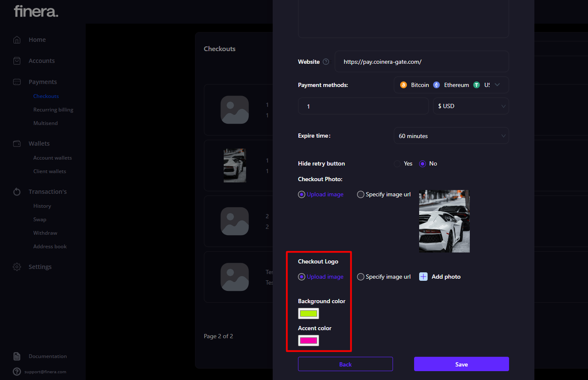
Task: Click the Home icon in sidebar
Action: pyautogui.click(x=17, y=40)
